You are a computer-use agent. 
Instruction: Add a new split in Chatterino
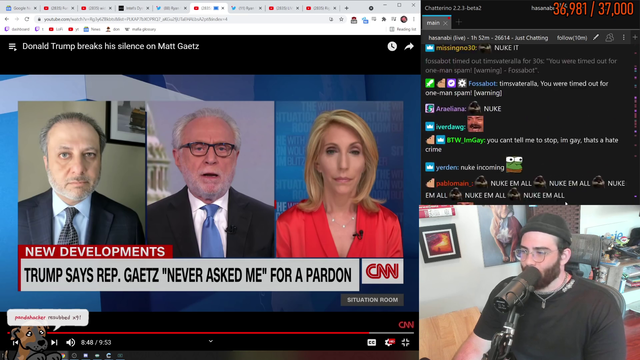tap(635, 38)
